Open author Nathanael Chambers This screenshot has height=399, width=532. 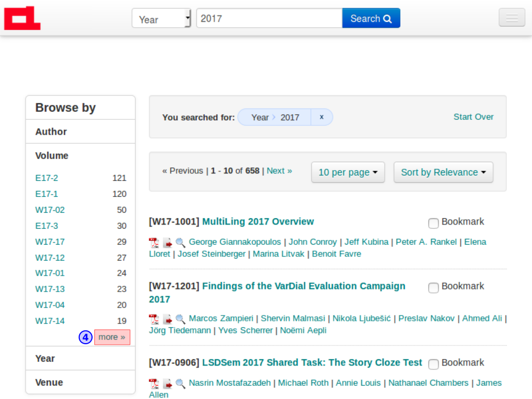point(428,383)
